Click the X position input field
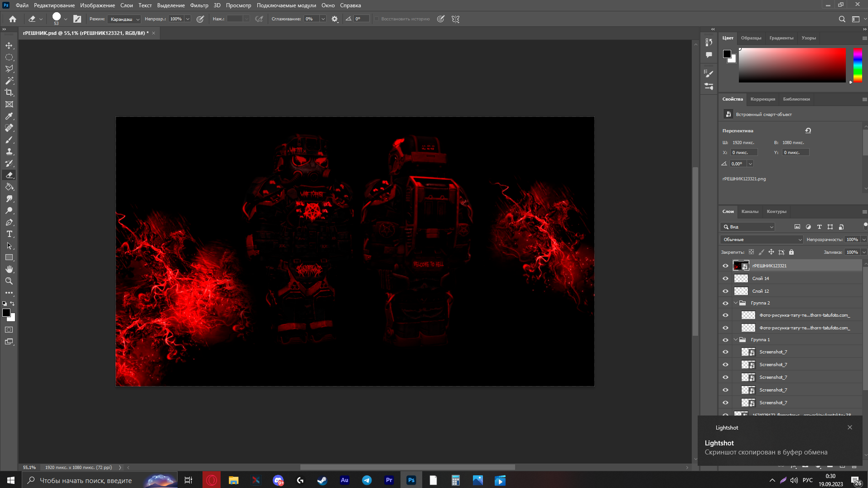This screenshot has height=488, width=868. click(743, 153)
